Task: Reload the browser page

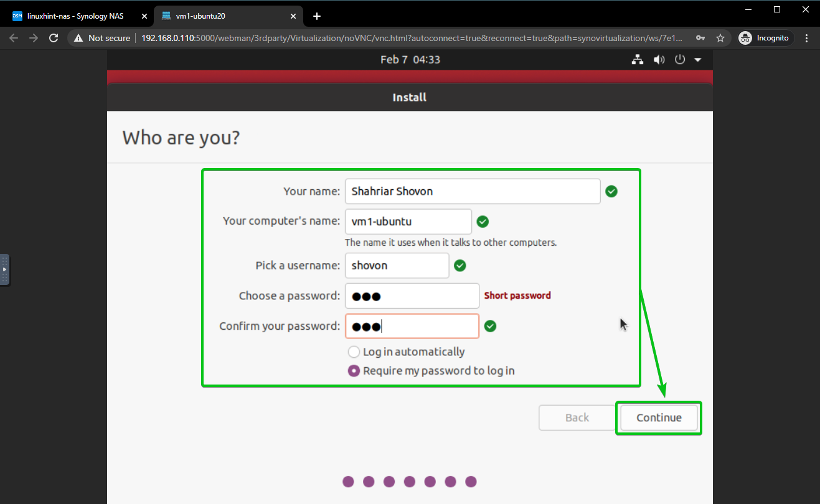Action: click(54, 38)
